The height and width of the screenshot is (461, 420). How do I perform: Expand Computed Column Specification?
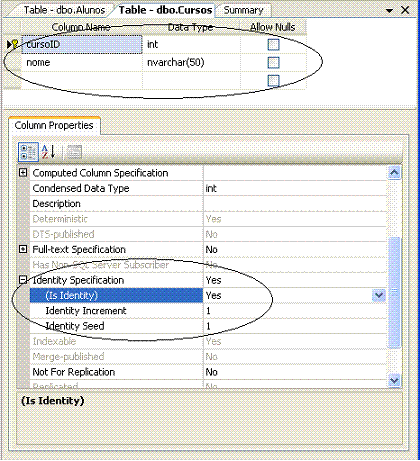pos(23,173)
